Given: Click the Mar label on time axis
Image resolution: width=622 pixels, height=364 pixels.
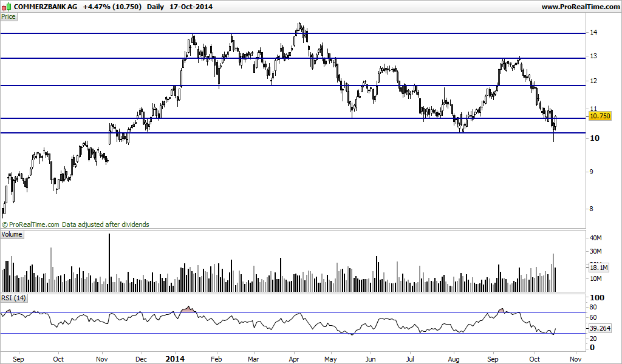Looking at the screenshot, I should tap(253, 359).
